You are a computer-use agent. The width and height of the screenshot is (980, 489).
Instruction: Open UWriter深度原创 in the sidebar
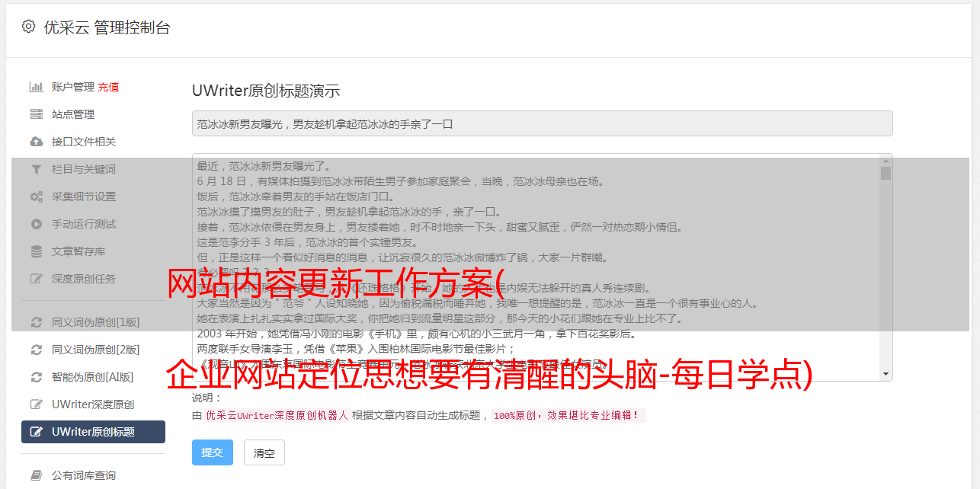click(93, 404)
